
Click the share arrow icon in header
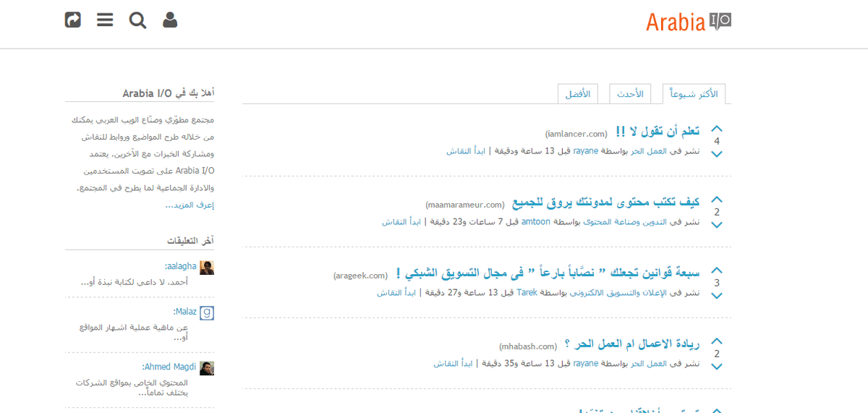pyautogui.click(x=73, y=20)
